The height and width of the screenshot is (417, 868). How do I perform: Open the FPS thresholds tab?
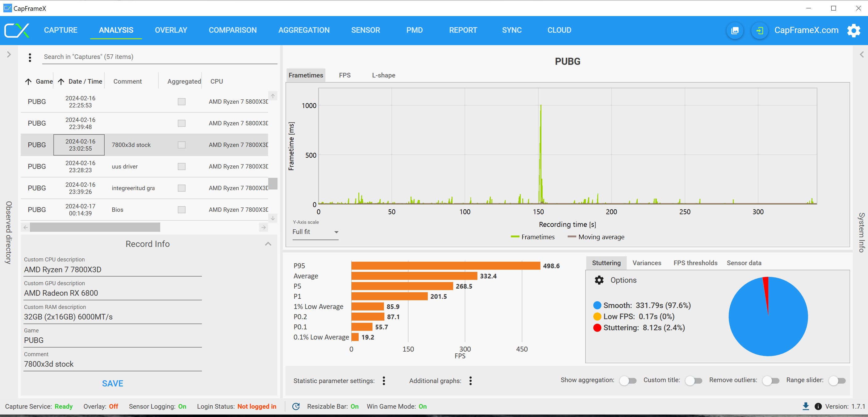(x=695, y=263)
